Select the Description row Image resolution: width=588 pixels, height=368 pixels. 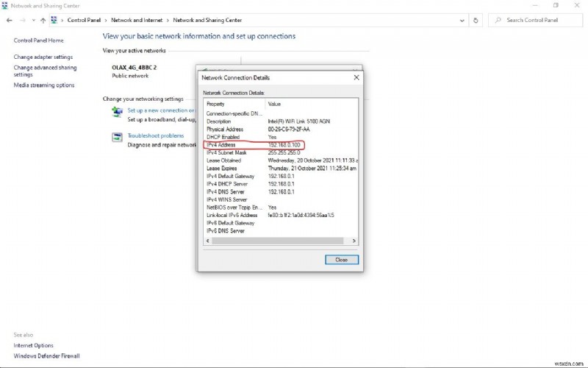coord(281,121)
